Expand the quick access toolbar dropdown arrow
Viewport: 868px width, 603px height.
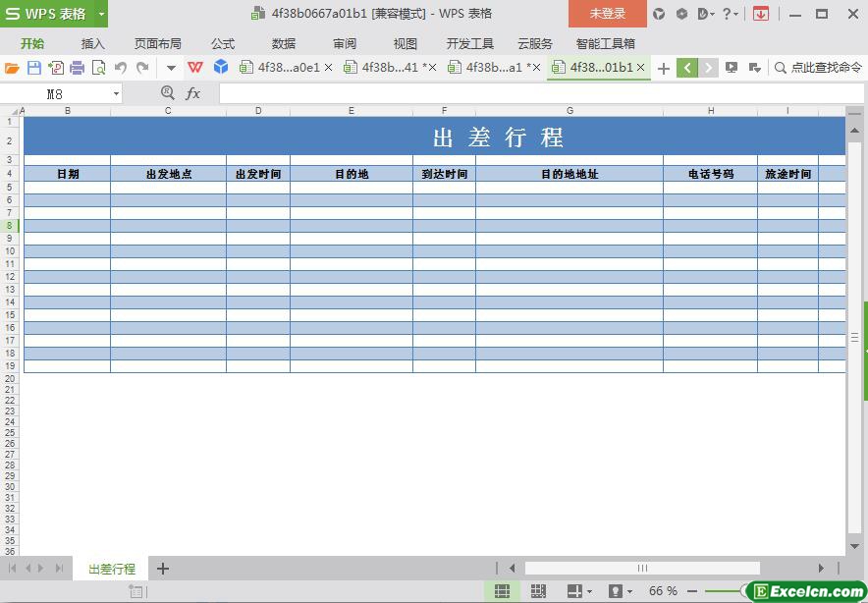[x=171, y=68]
